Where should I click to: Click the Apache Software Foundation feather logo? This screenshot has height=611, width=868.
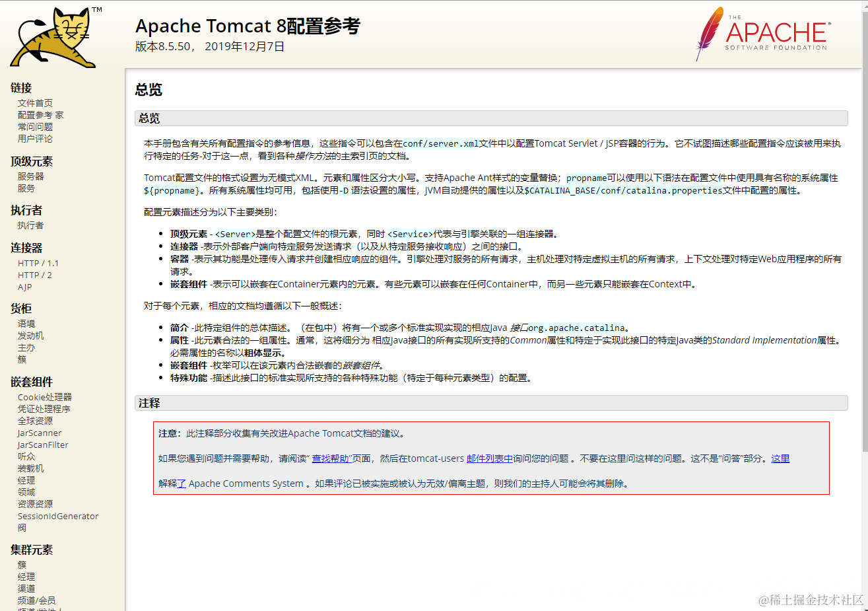[762, 33]
